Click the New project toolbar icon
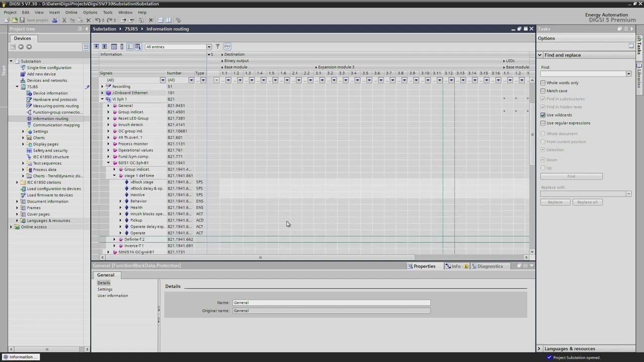The height and width of the screenshot is (362, 644). click(x=7, y=20)
